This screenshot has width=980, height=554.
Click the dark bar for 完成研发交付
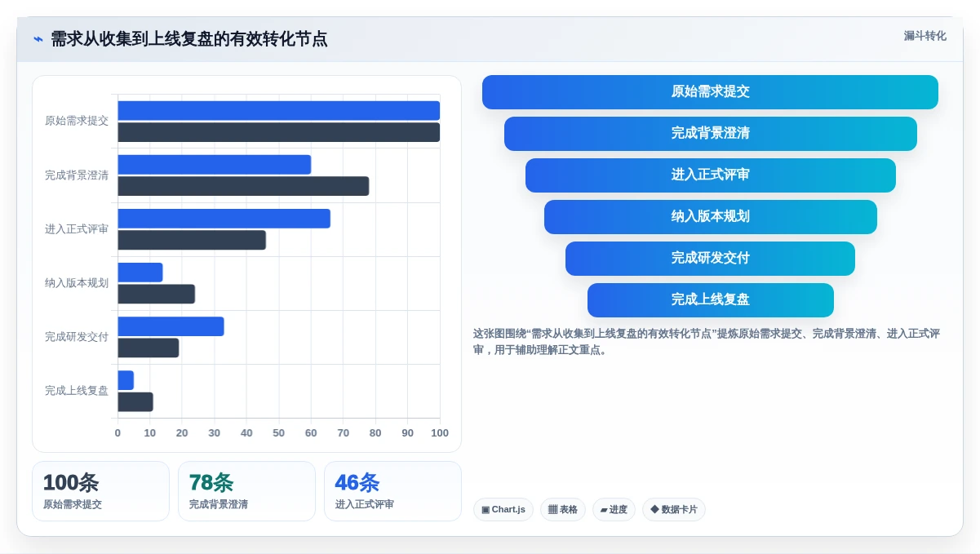pos(149,348)
